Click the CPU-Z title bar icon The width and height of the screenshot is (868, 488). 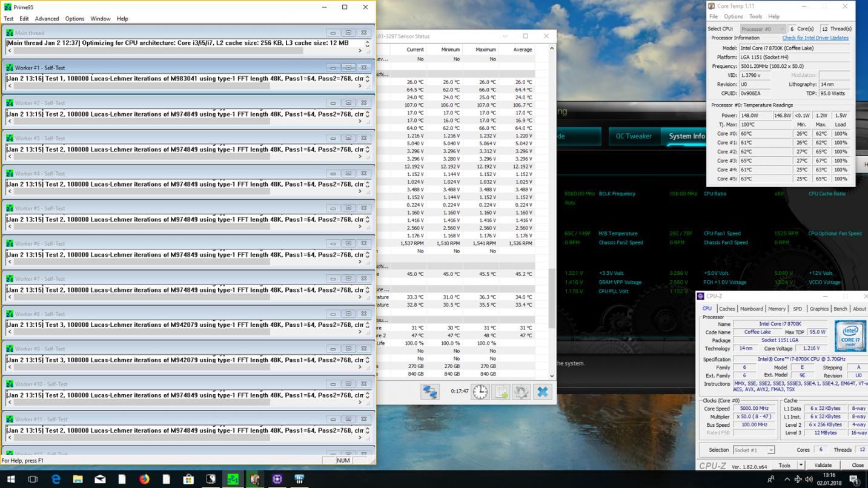701,296
